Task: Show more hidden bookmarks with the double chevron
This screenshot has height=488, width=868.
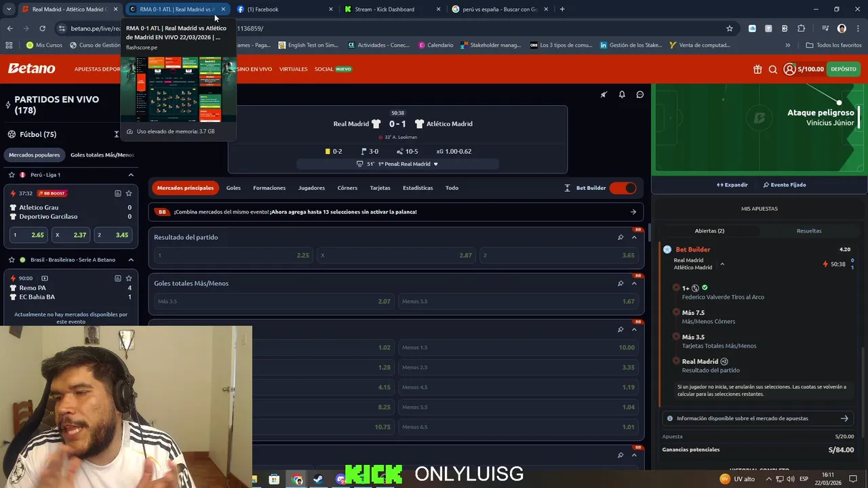Action: coord(787,45)
